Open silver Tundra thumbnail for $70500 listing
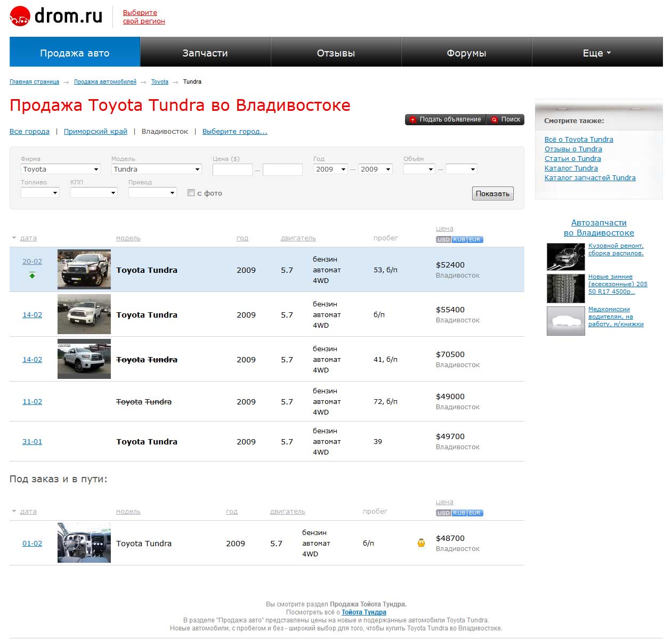This screenshot has height=640, width=672. click(84, 359)
